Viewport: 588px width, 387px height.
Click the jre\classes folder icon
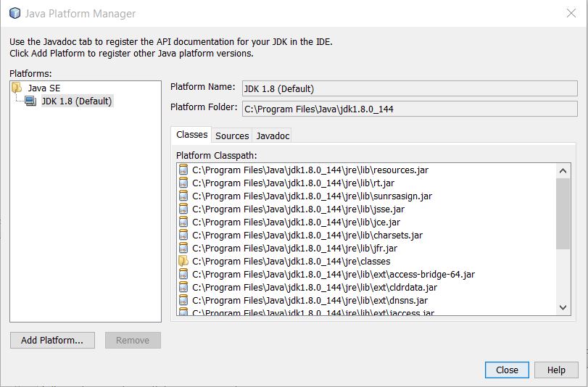pyautogui.click(x=183, y=262)
